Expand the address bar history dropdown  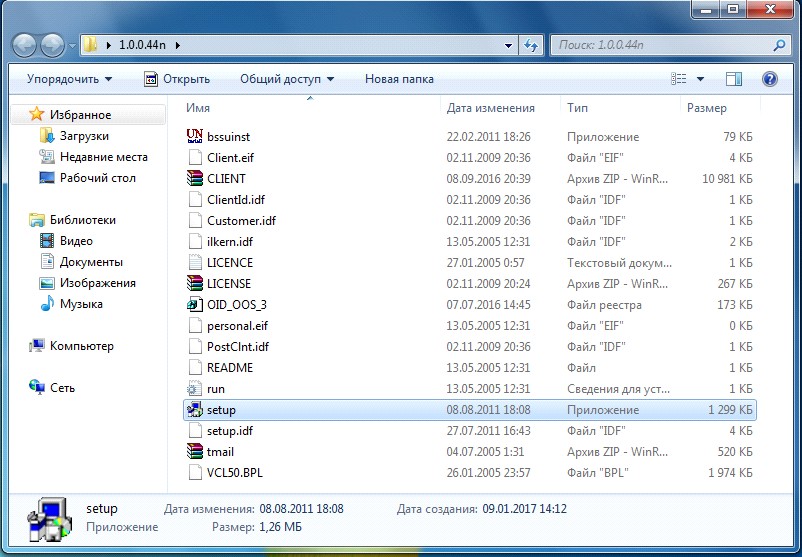click(508, 46)
